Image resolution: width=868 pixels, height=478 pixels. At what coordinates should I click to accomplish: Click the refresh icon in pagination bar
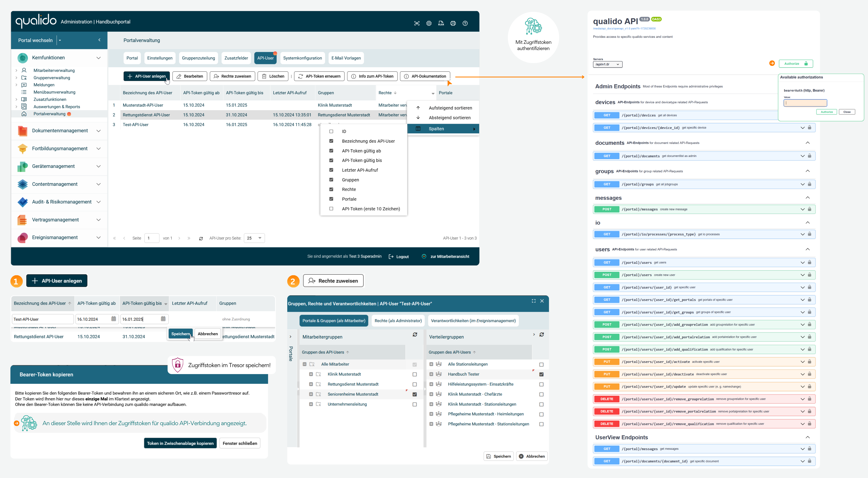pos(201,238)
